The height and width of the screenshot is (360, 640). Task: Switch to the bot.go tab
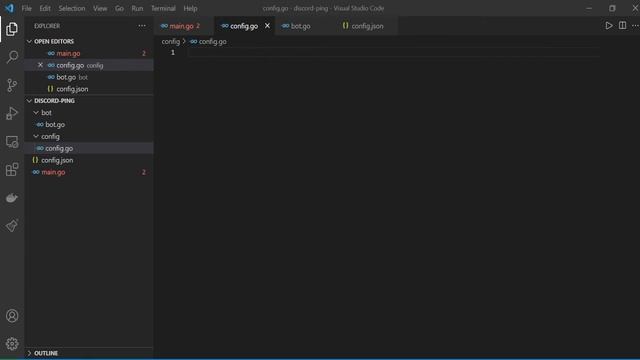click(x=305, y=26)
